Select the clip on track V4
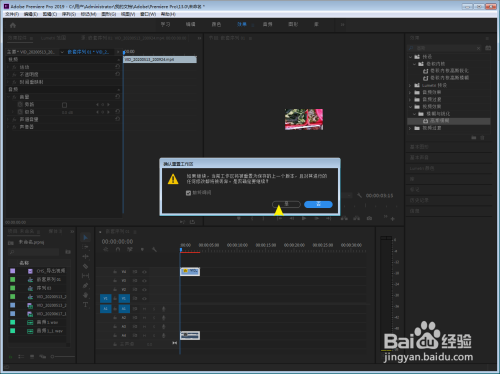This screenshot has width=500, height=374. [x=190, y=271]
